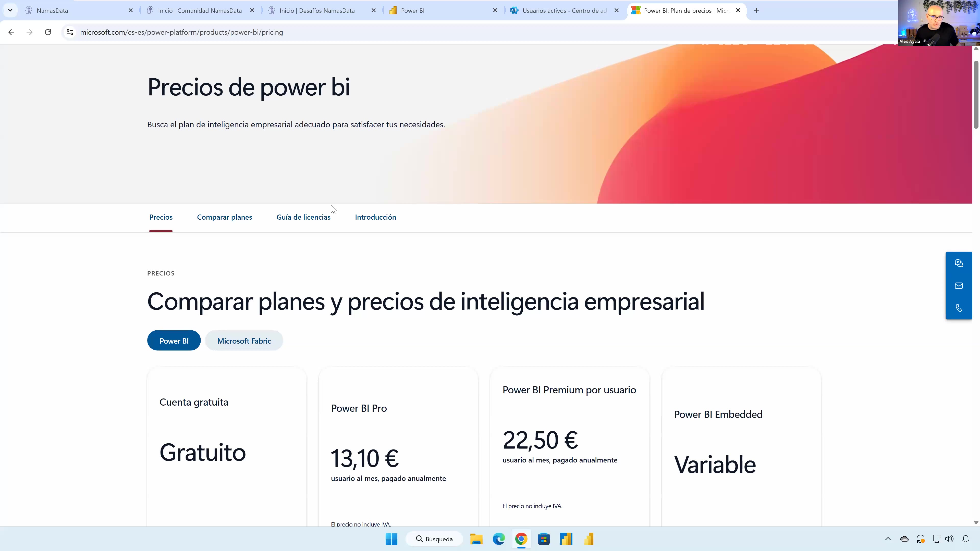Open the Guía de licencias tab

pyautogui.click(x=303, y=217)
